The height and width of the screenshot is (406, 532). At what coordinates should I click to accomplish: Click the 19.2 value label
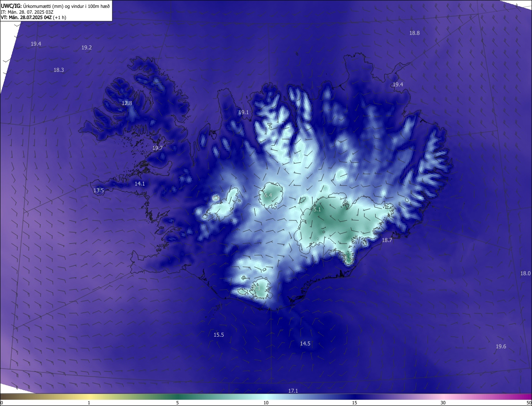[x=86, y=48]
